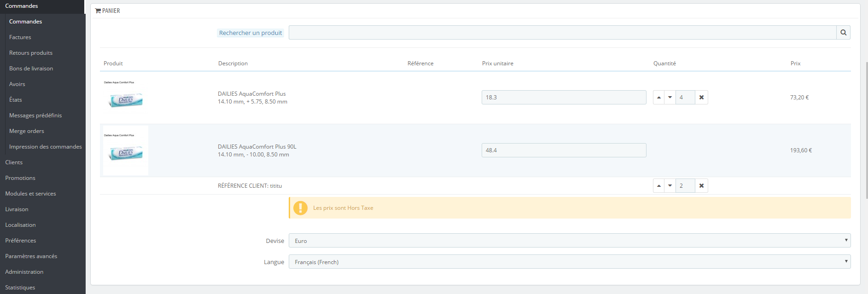Increase quantity for DAILIES AquaComfort Plus row
The width and height of the screenshot is (868, 294).
click(659, 98)
